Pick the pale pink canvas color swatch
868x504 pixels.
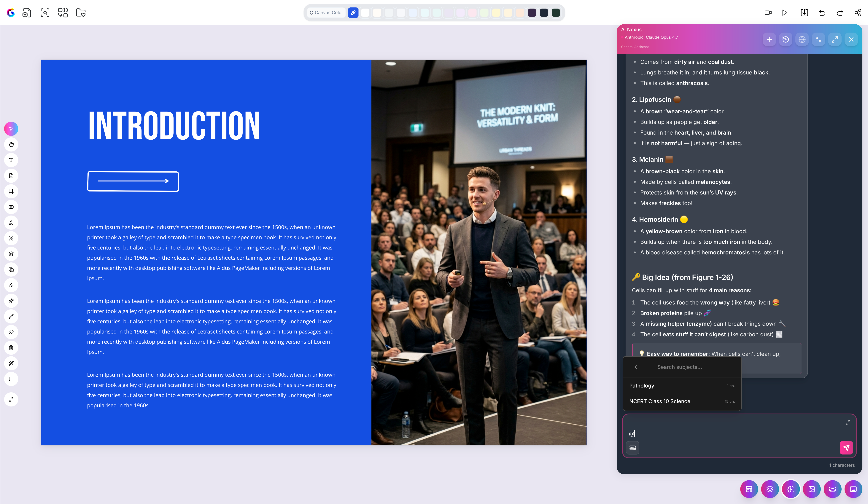(x=472, y=13)
